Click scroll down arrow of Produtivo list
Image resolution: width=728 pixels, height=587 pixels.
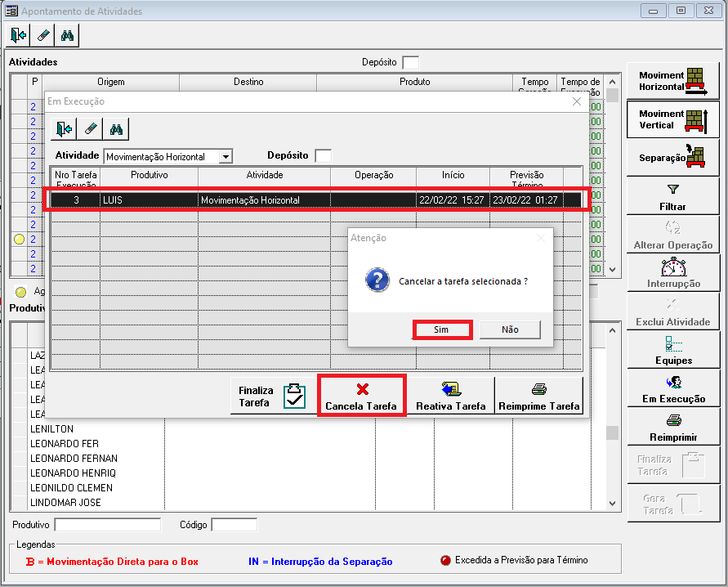click(612, 504)
